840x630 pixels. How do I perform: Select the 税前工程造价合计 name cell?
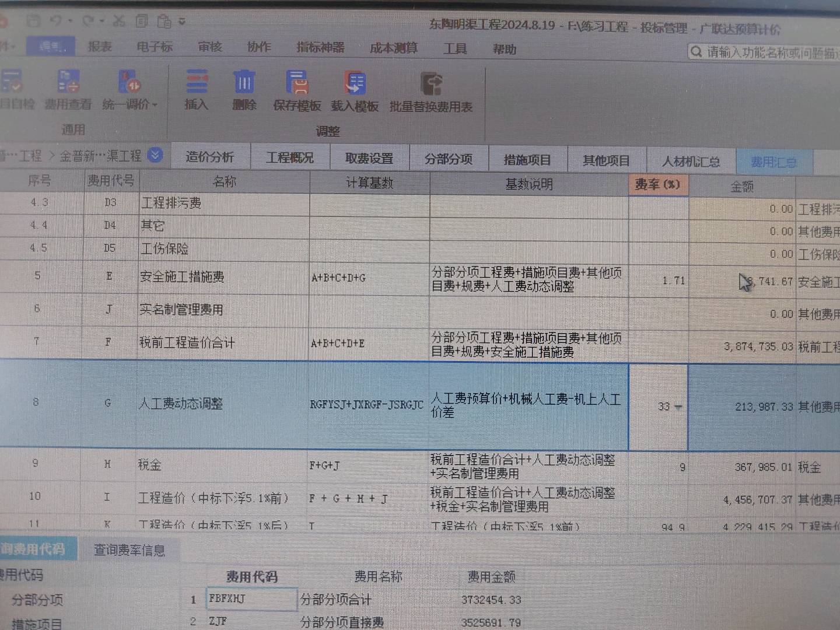tap(223, 342)
